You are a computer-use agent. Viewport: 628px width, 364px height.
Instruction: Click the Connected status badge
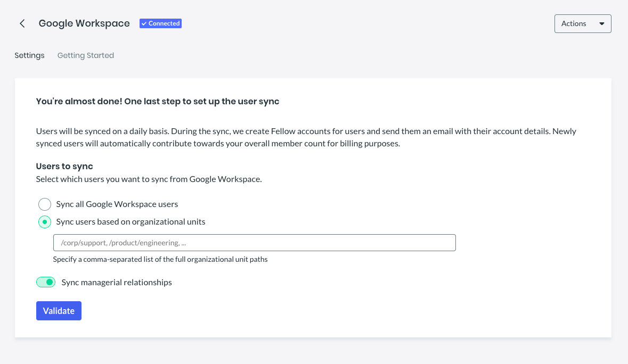click(161, 23)
